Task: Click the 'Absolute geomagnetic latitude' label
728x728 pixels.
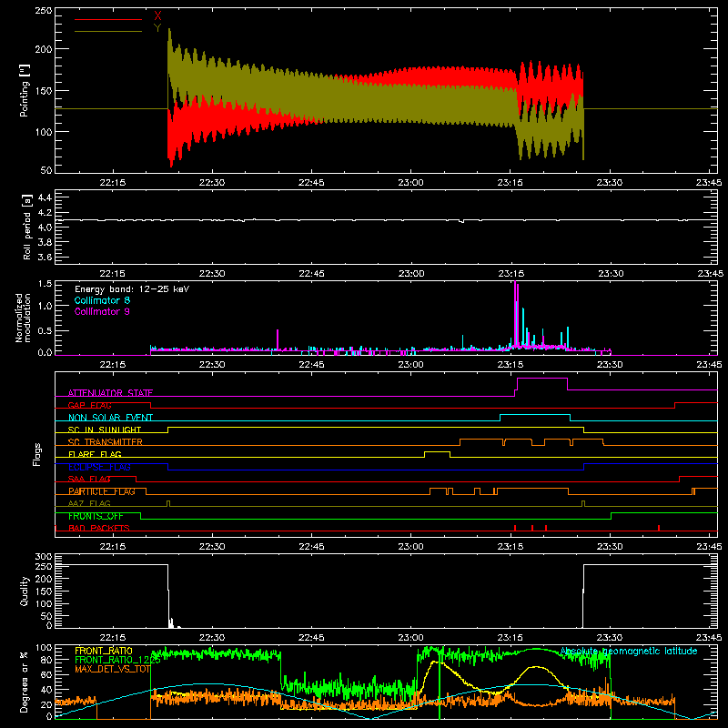Action: coord(629,651)
